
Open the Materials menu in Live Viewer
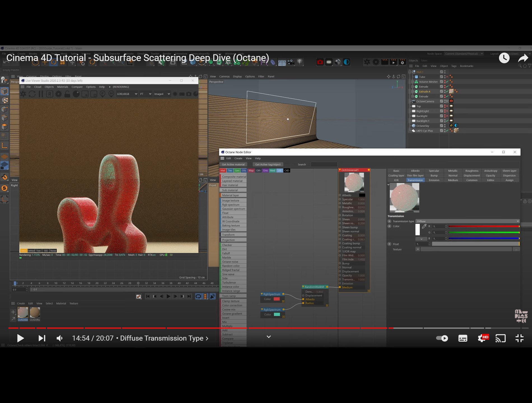[63, 87]
